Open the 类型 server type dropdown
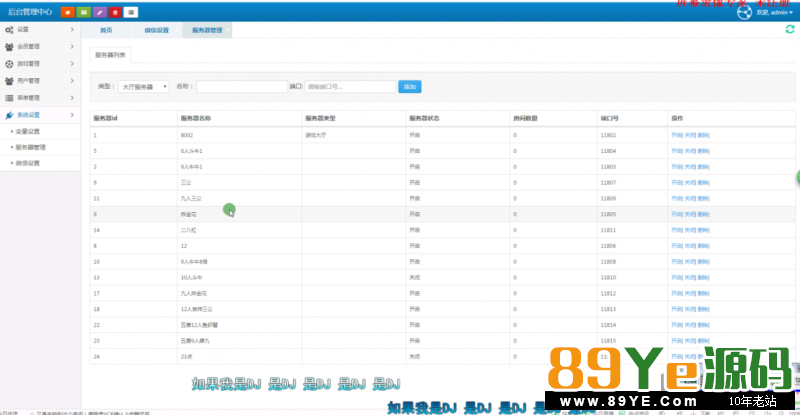 click(144, 87)
